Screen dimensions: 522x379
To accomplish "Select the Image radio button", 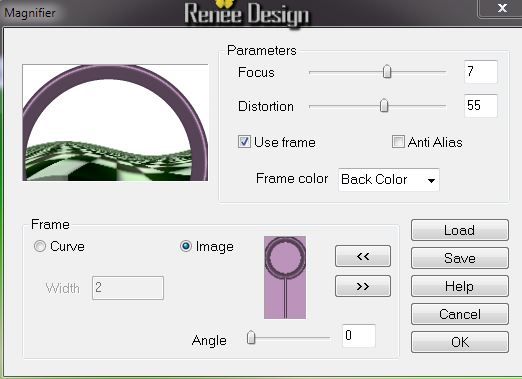I will click(186, 246).
